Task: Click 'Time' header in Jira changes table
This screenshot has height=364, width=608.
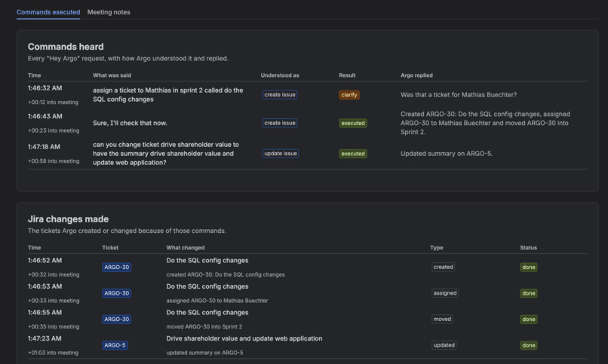Action: [34, 247]
